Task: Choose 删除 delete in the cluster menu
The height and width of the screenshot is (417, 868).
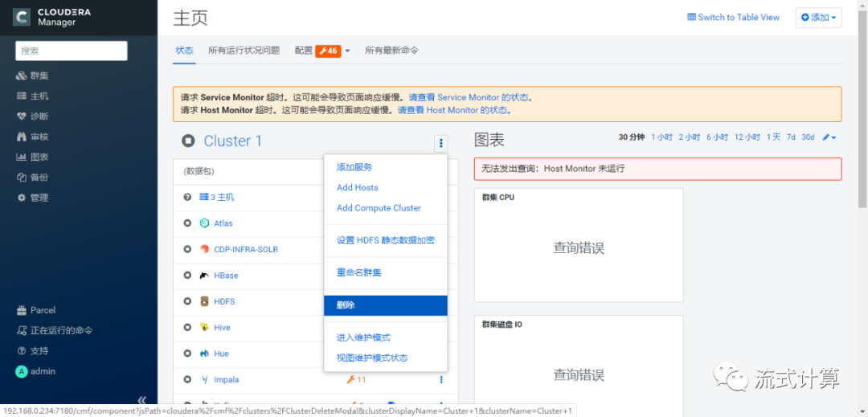Action: tap(385, 305)
